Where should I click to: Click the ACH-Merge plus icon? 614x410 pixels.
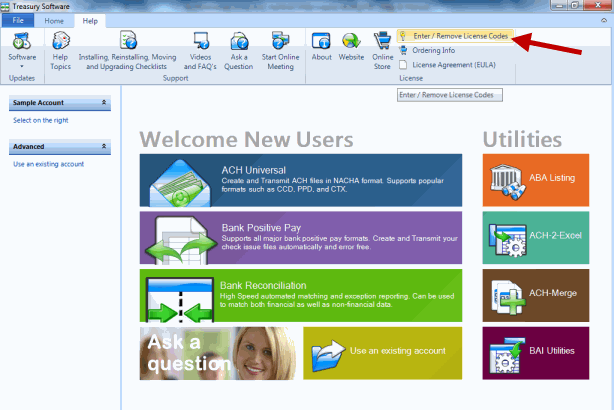click(508, 298)
